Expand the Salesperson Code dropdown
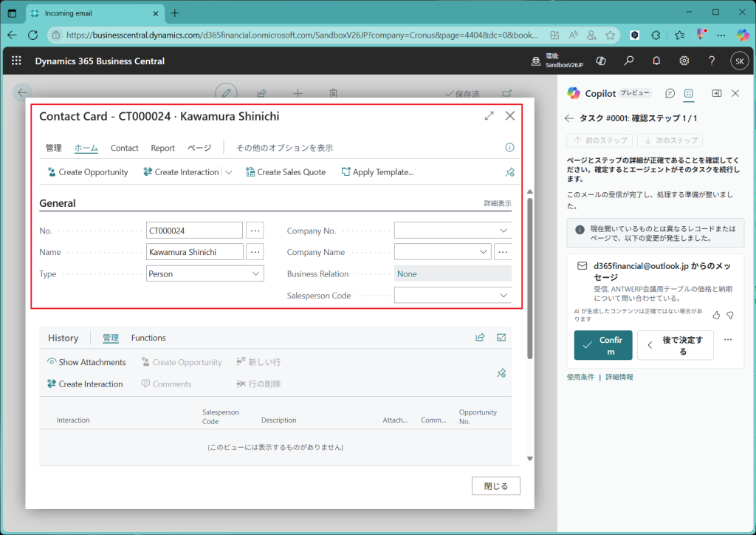 pos(504,296)
